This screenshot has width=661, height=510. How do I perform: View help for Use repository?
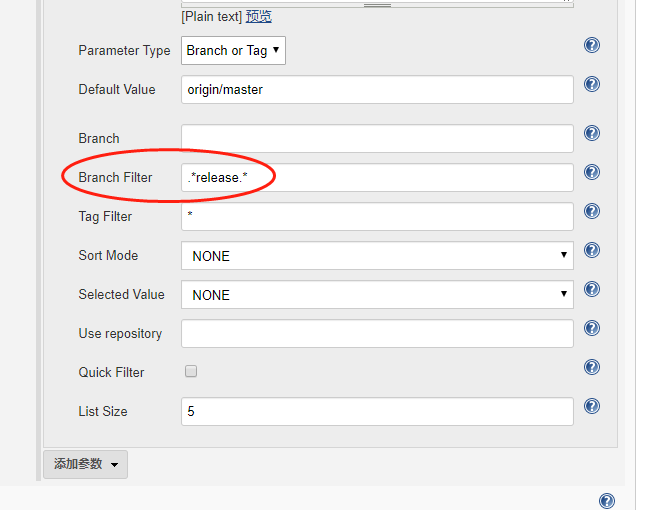(x=592, y=328)
